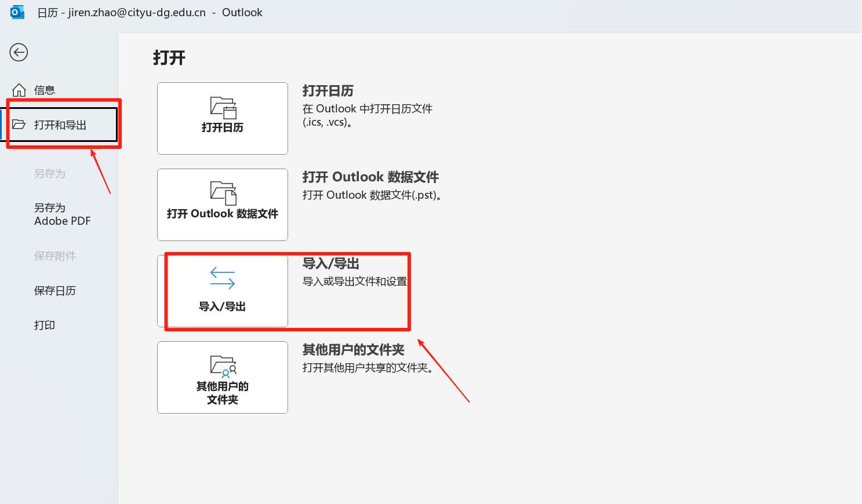Click the import/export arrows icon
862x504 pixels.
tap(223, 278)
